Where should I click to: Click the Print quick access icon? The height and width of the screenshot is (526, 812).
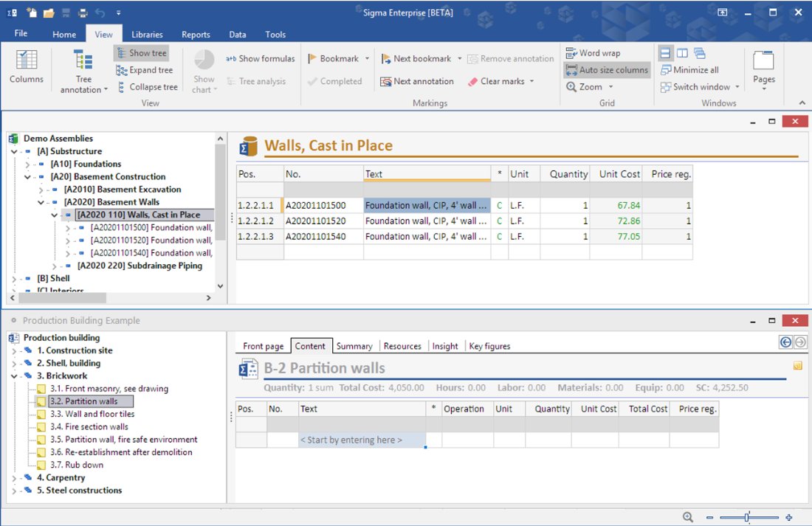pos(83,13)
